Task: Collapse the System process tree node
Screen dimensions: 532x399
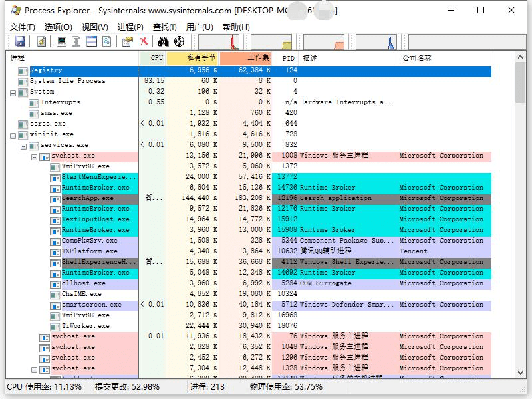Action: [x=13, y=93]
